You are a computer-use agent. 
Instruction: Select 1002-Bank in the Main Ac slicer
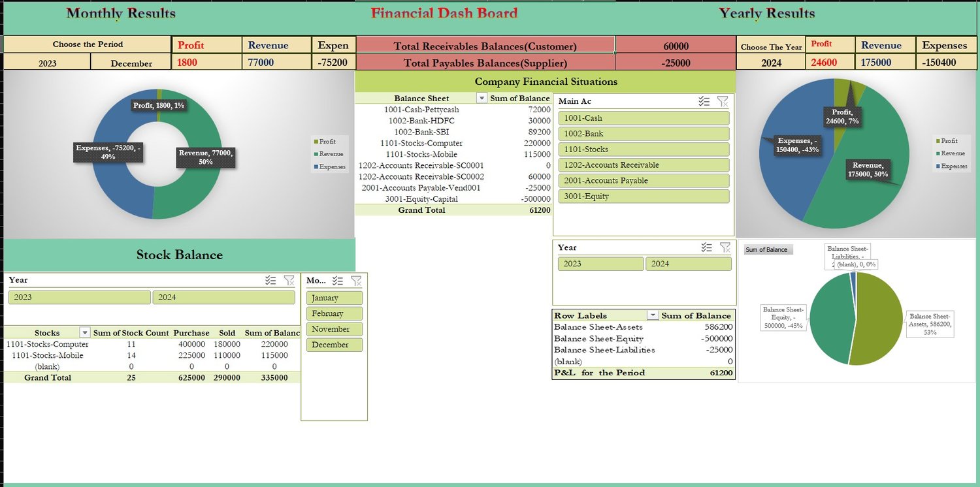(644, 134)
